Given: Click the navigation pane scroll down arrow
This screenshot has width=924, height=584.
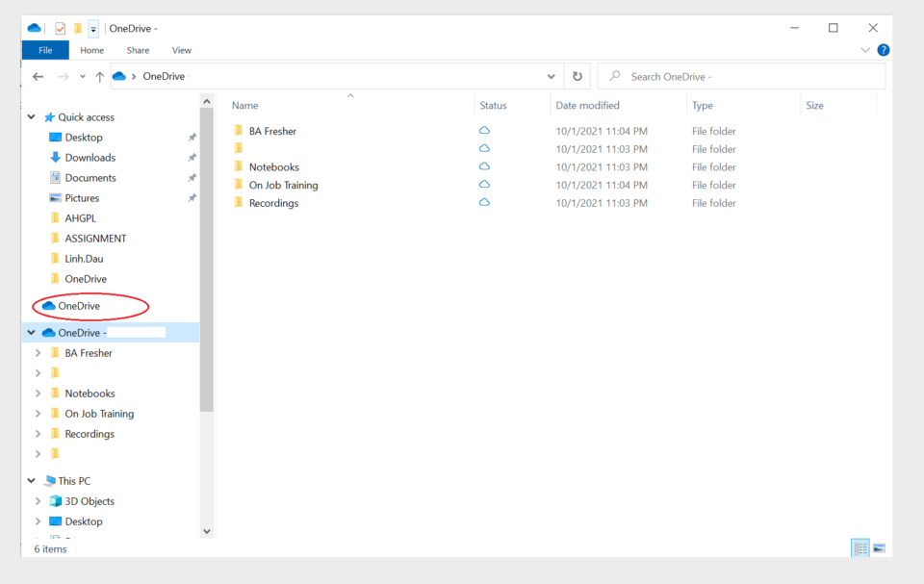Looking at the screenshot, I should pos(207,531).
